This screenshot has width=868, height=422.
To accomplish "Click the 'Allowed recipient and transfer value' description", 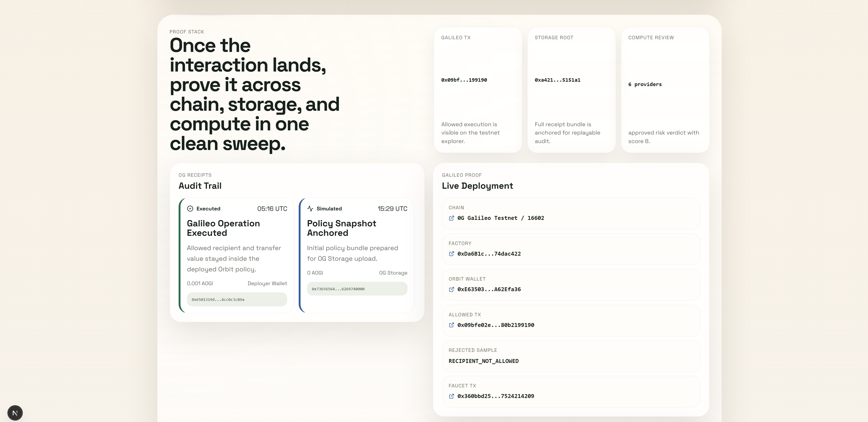I will (x=234, y=259).
